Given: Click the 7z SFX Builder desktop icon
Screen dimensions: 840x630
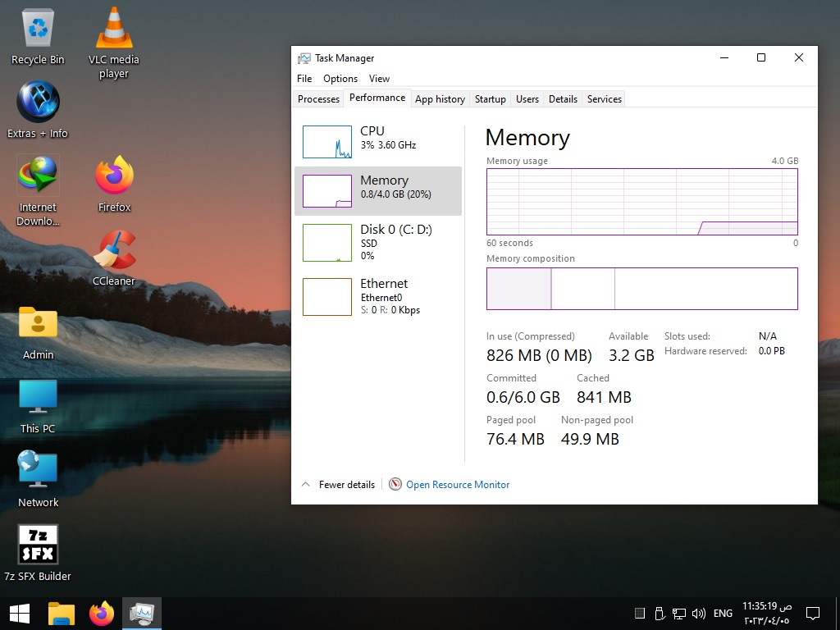Looking at the screenshot, I should click(x=38, y=553).
